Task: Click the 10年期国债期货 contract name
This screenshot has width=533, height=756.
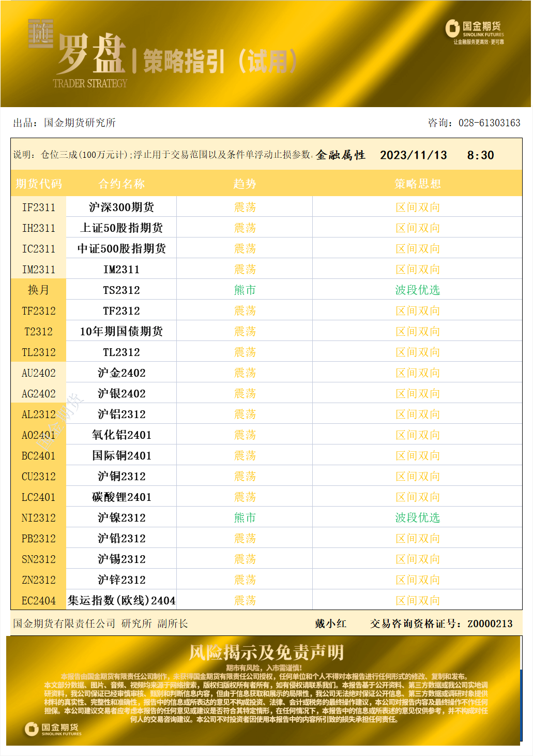Action: point(121,331)
